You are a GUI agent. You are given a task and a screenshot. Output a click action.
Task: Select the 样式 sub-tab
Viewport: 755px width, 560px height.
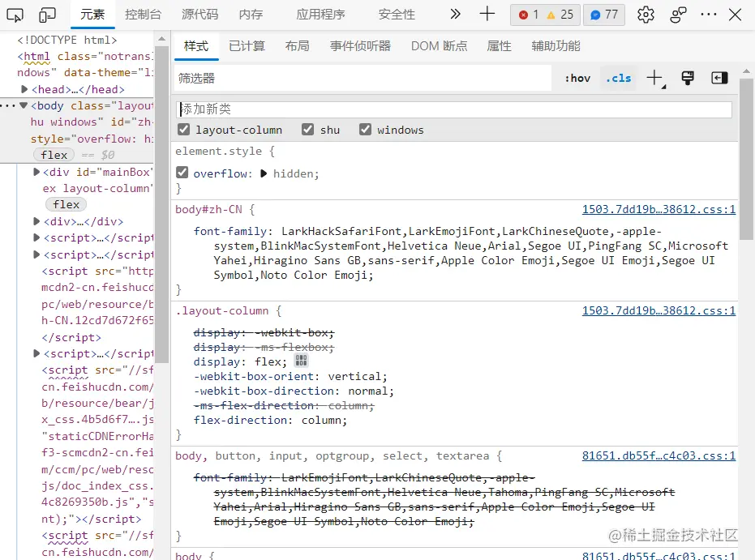[x=196, y=46]
